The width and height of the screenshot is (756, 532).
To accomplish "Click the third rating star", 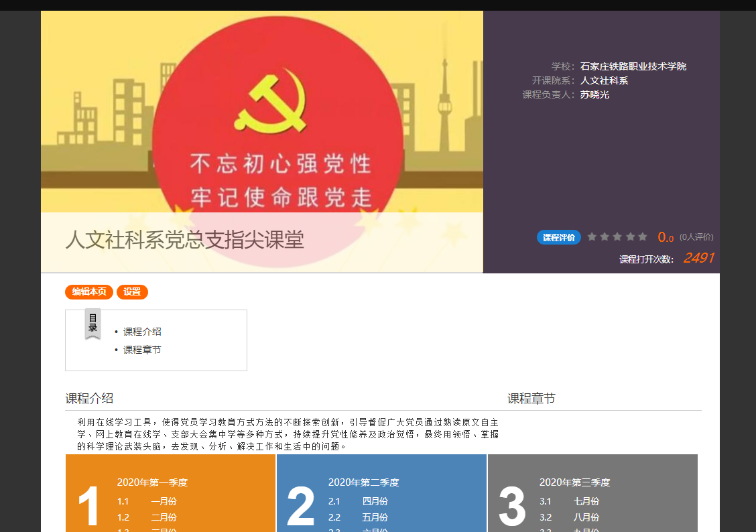I will 617,237.
